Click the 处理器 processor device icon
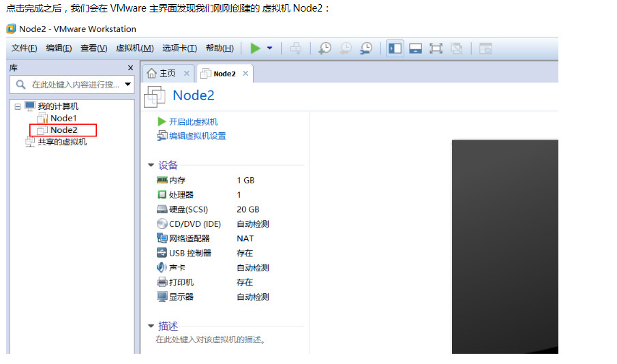 (162, 194)
